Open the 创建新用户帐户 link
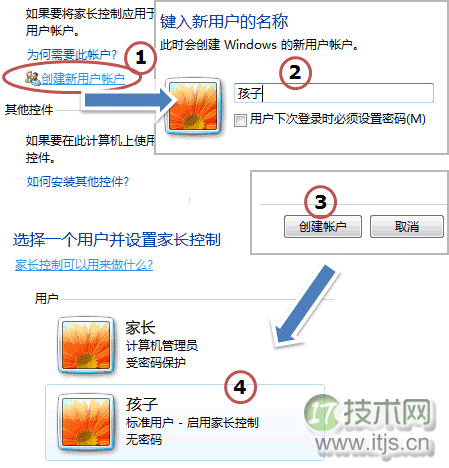Viewport: 449px width, 468px height. [83, 79]
